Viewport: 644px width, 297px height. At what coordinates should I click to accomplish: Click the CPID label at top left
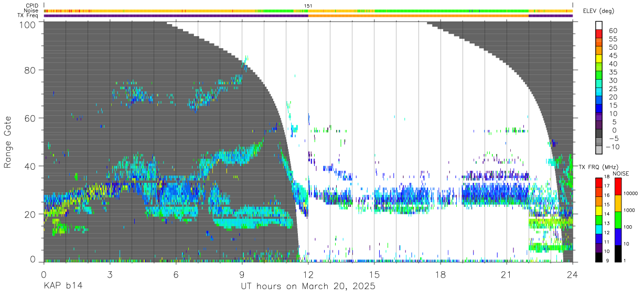[x=31, y=5]
